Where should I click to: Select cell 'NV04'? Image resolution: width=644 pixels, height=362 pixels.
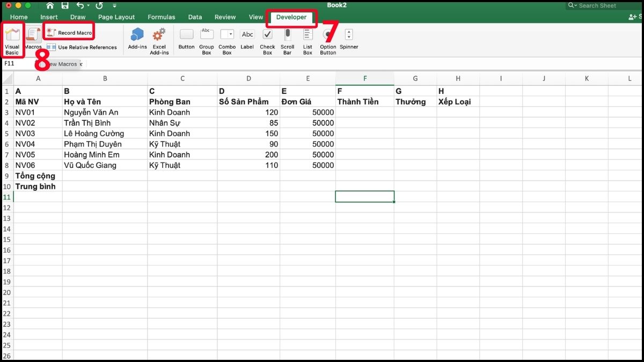(38, 144)
